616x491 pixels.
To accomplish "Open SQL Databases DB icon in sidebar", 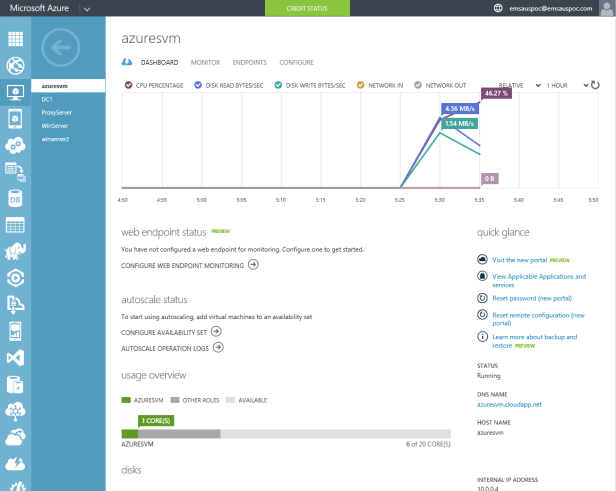I will (16, 198).
